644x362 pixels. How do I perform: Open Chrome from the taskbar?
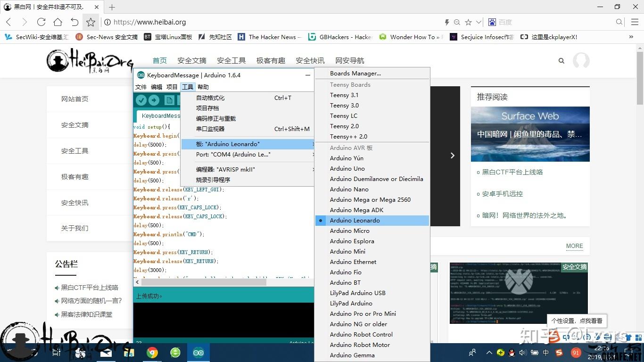tap(152, 353)
